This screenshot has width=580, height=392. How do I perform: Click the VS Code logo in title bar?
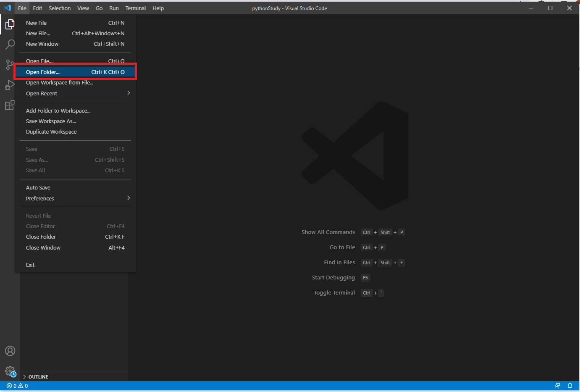tap(8, 8)
